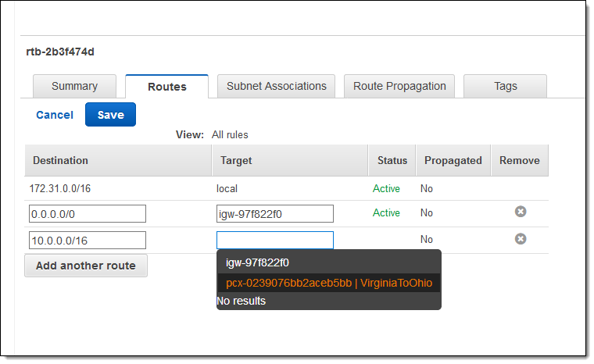Focus the empty target field
Screen dimensions: 594x364
point(274,240)
